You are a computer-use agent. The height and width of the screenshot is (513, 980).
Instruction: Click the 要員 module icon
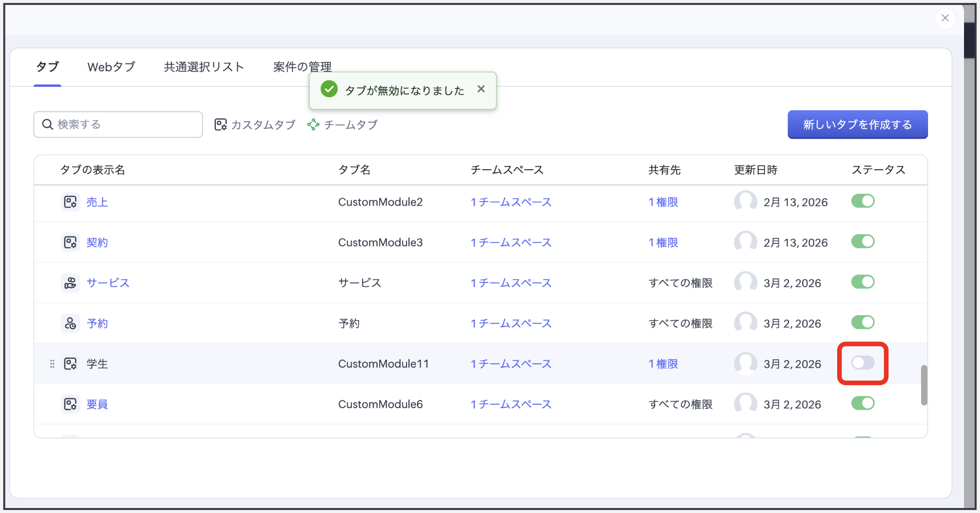click(70, 404)
